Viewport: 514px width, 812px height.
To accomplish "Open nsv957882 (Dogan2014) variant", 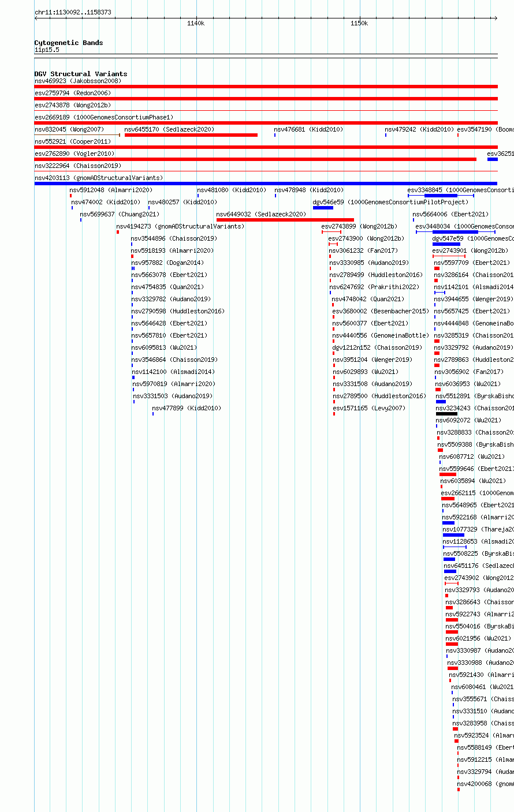I will [x=167, y=263].
